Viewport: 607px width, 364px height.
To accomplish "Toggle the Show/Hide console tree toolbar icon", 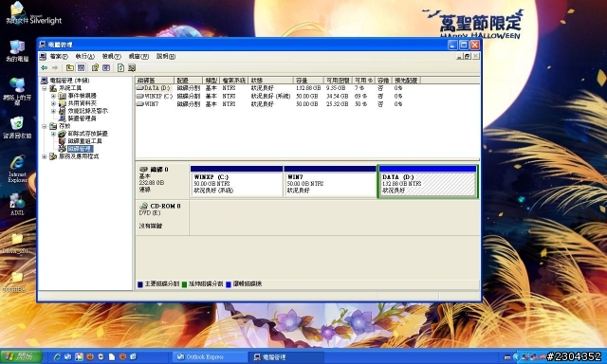I will tap(81, 68).
